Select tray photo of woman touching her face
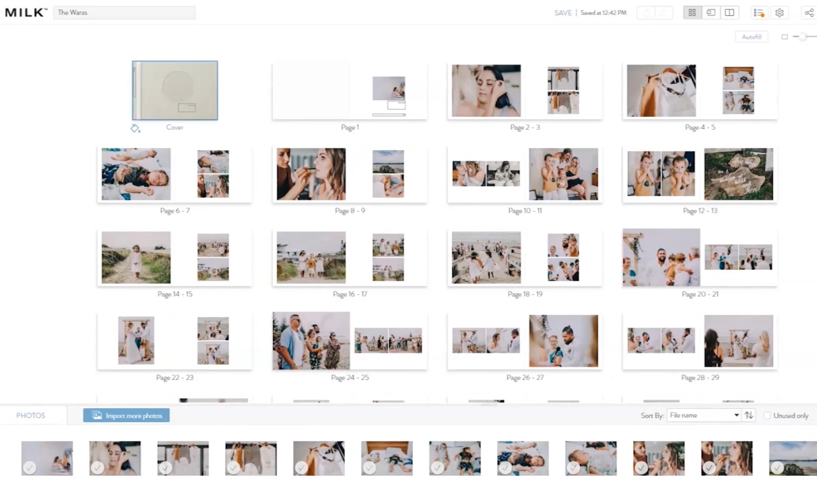817x504 pixels. [115, 458]
